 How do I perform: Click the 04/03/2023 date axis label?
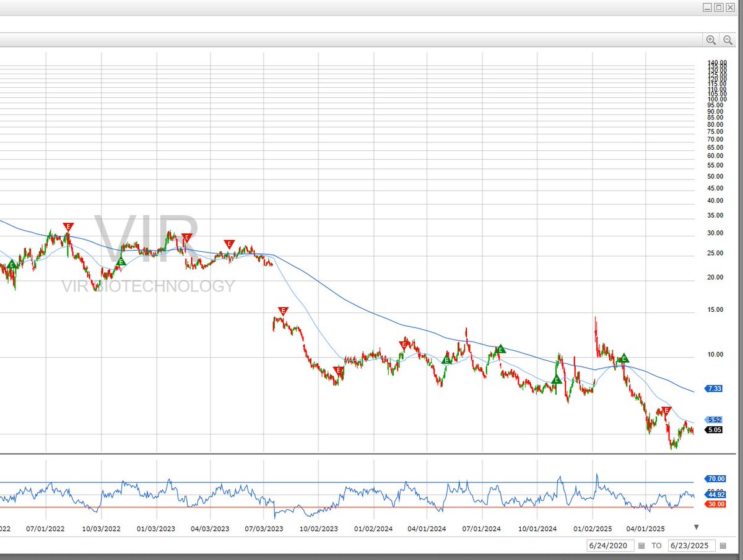[x=210, y=529]
